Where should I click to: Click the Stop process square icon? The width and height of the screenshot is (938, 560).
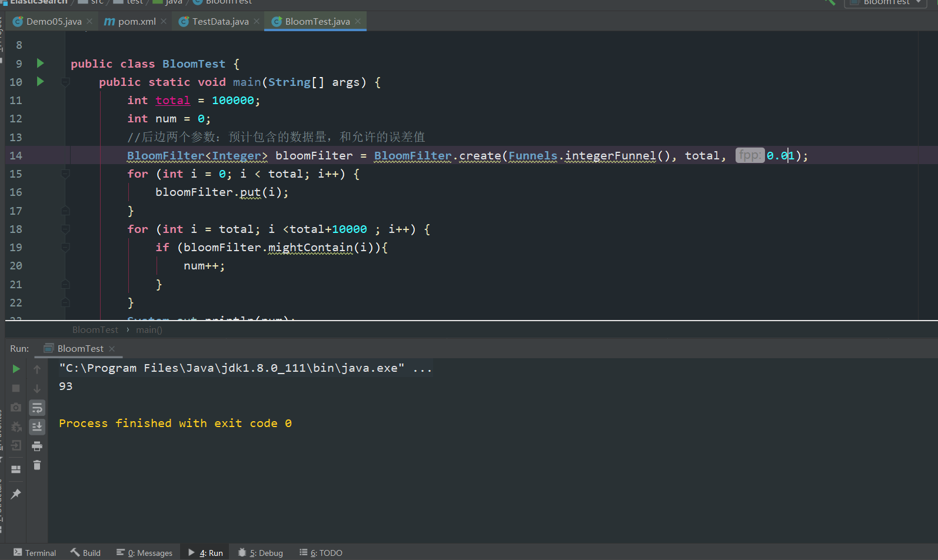coord(16,388)
